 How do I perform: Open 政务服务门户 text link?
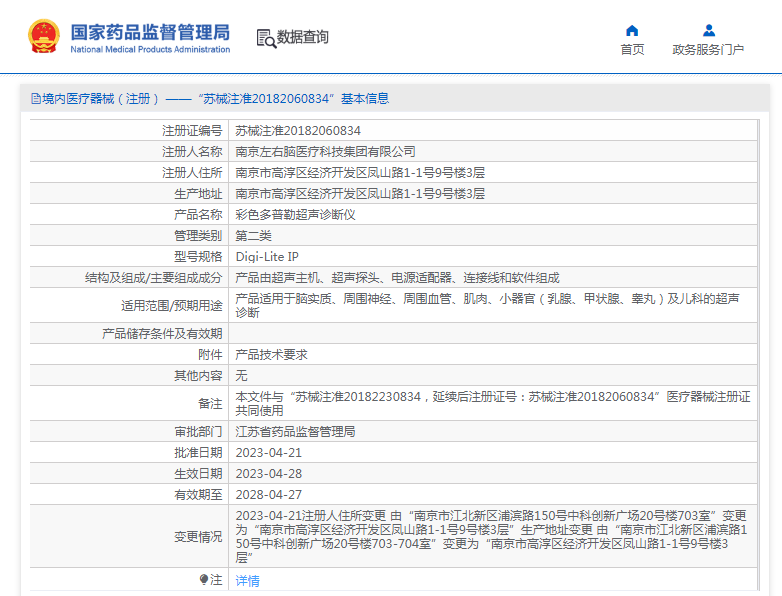tap(708, 49)
